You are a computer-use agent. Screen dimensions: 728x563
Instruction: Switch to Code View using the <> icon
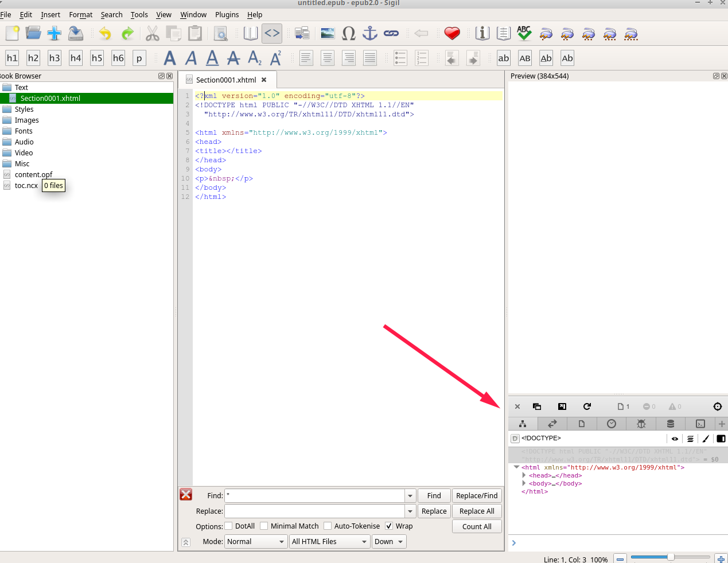pyautogui.click(x=272, y=34)
